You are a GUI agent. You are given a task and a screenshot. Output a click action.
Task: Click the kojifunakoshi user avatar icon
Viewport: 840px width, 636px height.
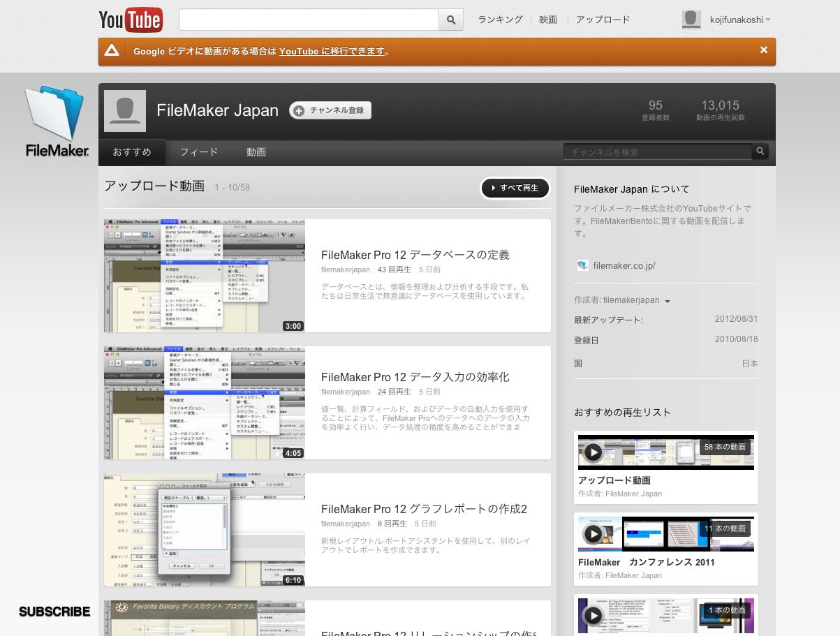click(x=691, y=20)
